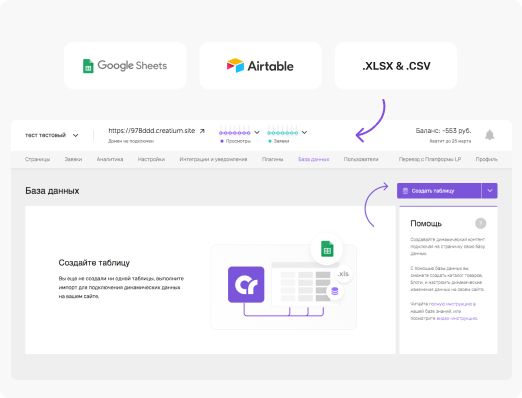Click the database stack icon in illustration
This screenshot has width=522, height=398.
335,291
